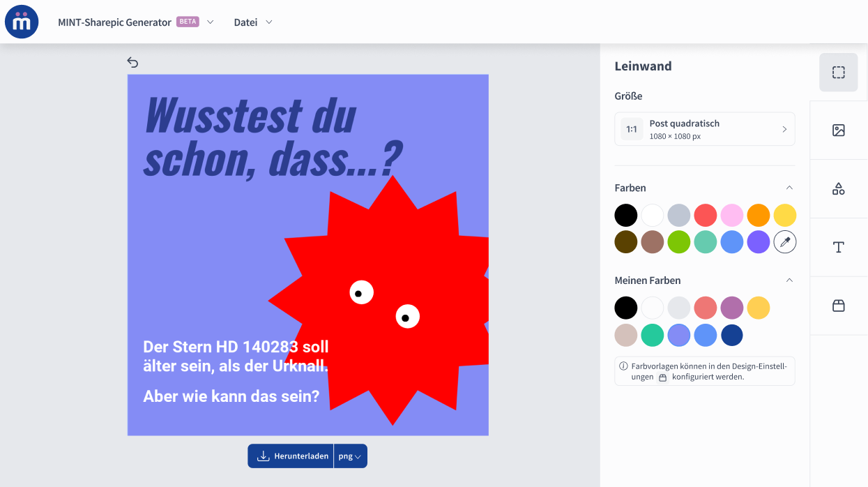Select green in Meinen Farben
The height and width of the screenshot is (487, 868).
click(x=653, y=335)
